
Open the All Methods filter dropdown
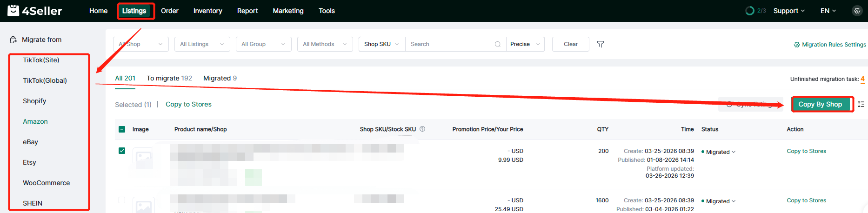325,44
